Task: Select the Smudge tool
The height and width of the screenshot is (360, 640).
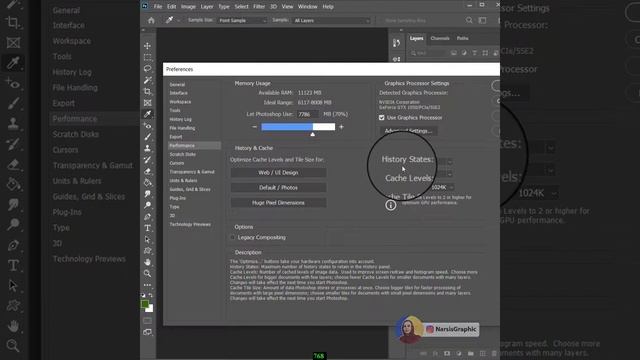Action: click(x=147, y=194)
